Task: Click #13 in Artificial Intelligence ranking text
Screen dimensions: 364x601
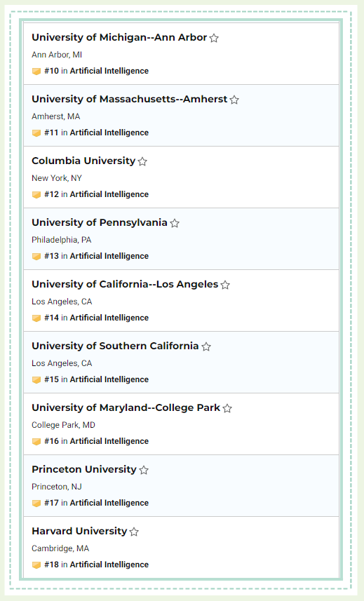Action: [x=97, y=256]
